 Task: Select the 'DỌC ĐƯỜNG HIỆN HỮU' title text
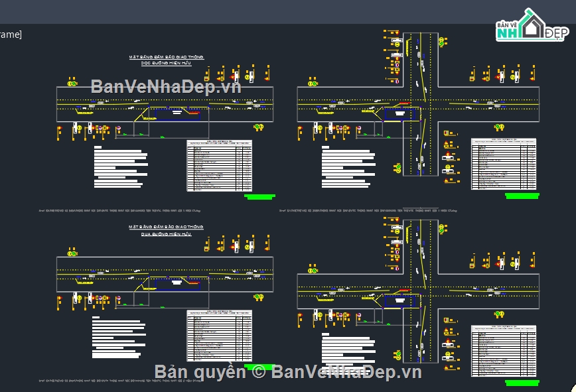(x=166, y=63)
